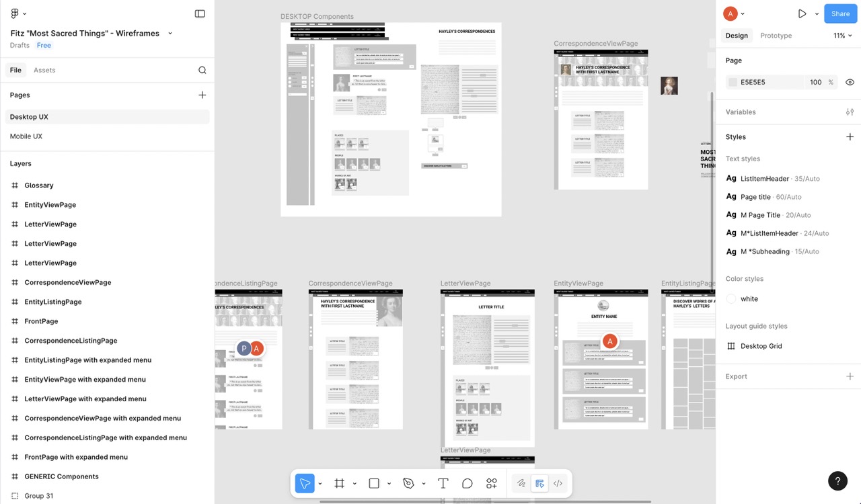Select the Pen tool

coord(409,483)
